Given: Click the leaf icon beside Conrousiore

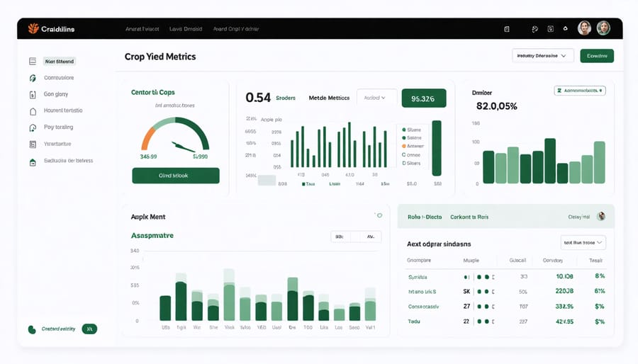Looking at the screenshot, I should tap(33, 78).
